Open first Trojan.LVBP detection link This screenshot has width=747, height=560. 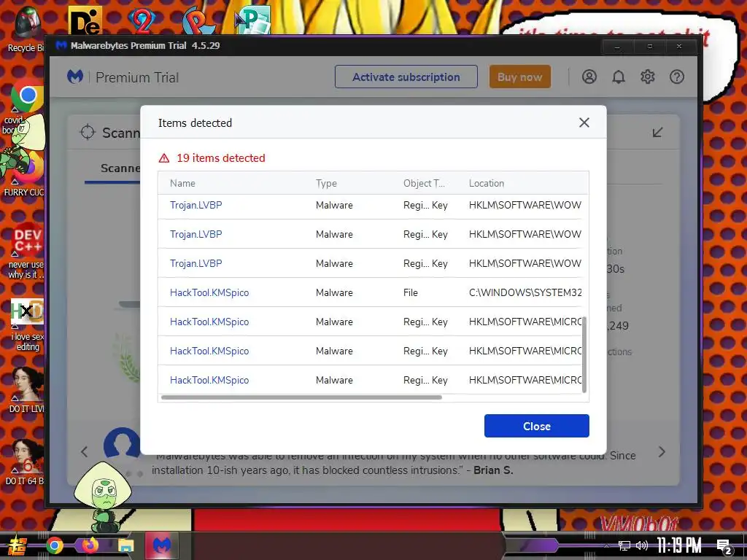[x=196, y=205]
